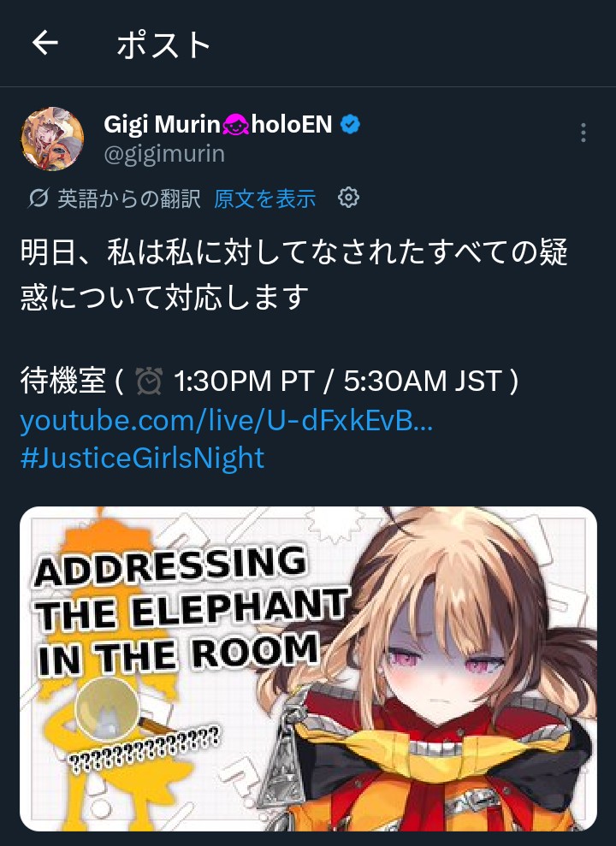Open the Addressing the Elephant stream thumbnail
The width and height of the screenshot is (616, 846).
(x=308, y=668)
